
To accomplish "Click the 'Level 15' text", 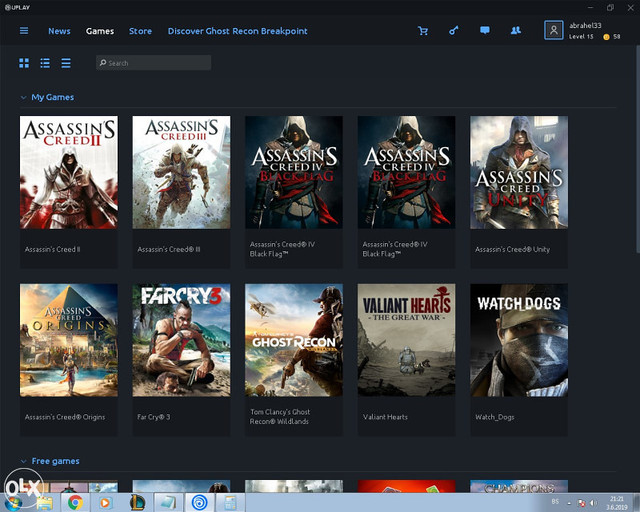I will [x=581, y=37].
